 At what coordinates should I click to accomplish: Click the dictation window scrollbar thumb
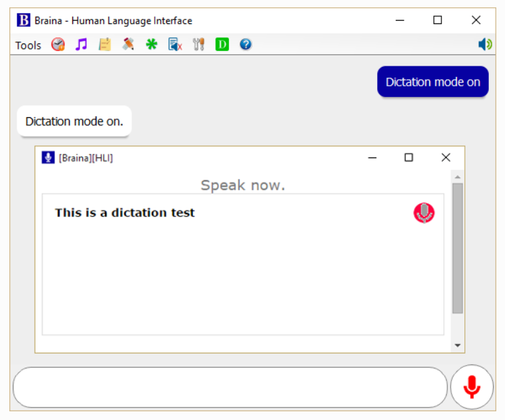[x=457, y=248]
